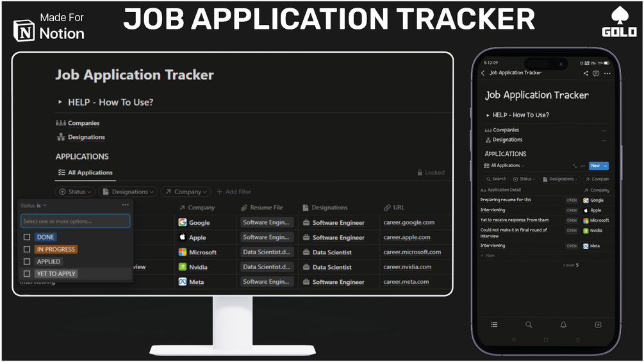Click the Microsoft logo icon in desktop table
The image size is (644, 362).
pyautogui.click(x=183, y=252)
